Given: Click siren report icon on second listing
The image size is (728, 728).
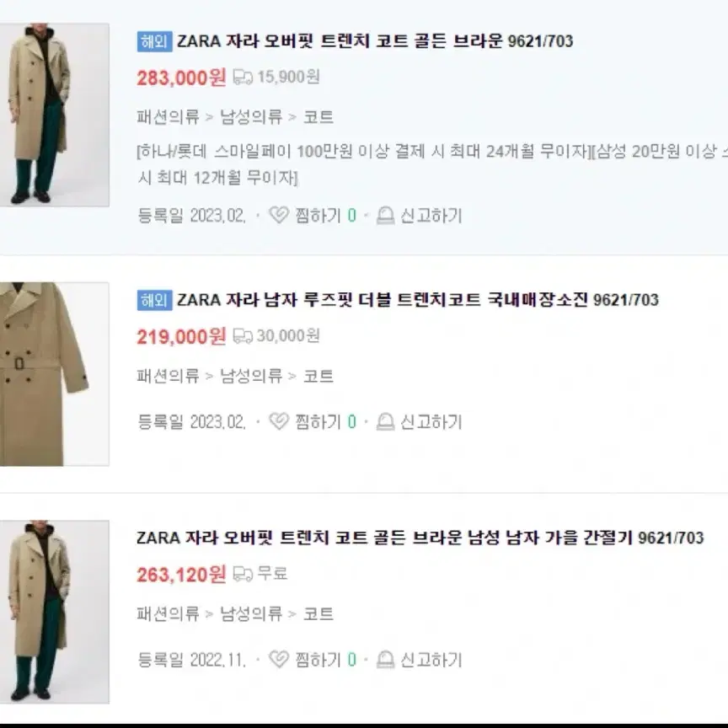Looking at the screenshot, I should pos(385,421).
